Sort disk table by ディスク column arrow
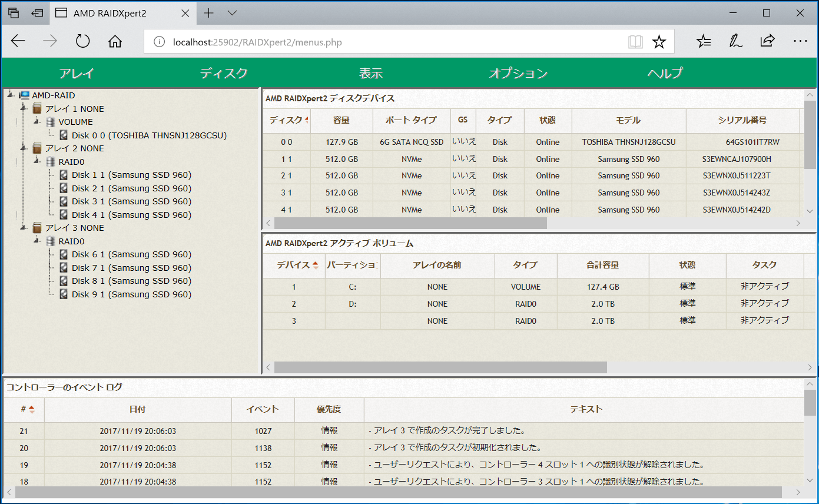Screen dimensions: 819x504 click(x=307, y=120)
